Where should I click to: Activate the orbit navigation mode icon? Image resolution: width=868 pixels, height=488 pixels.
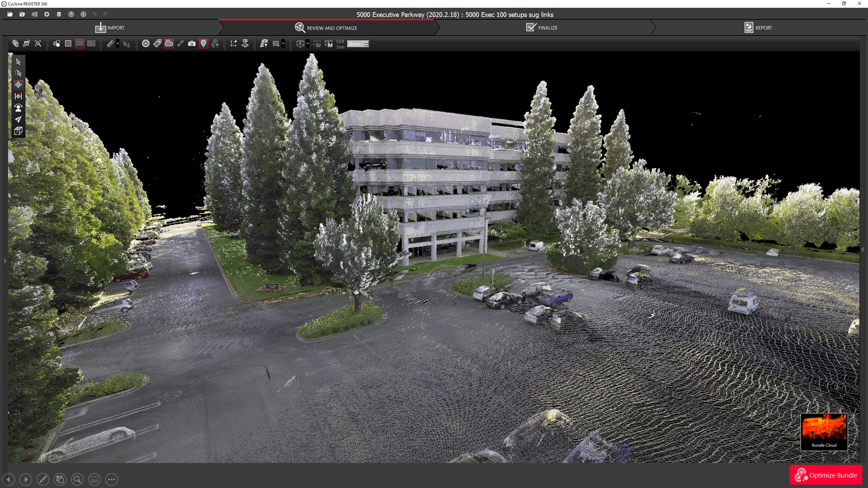tap(18, 84)
